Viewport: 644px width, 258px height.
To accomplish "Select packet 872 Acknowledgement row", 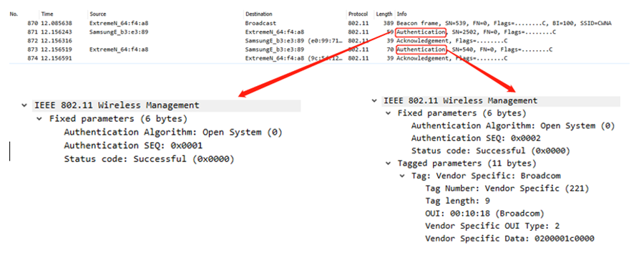I will point(319,41).
